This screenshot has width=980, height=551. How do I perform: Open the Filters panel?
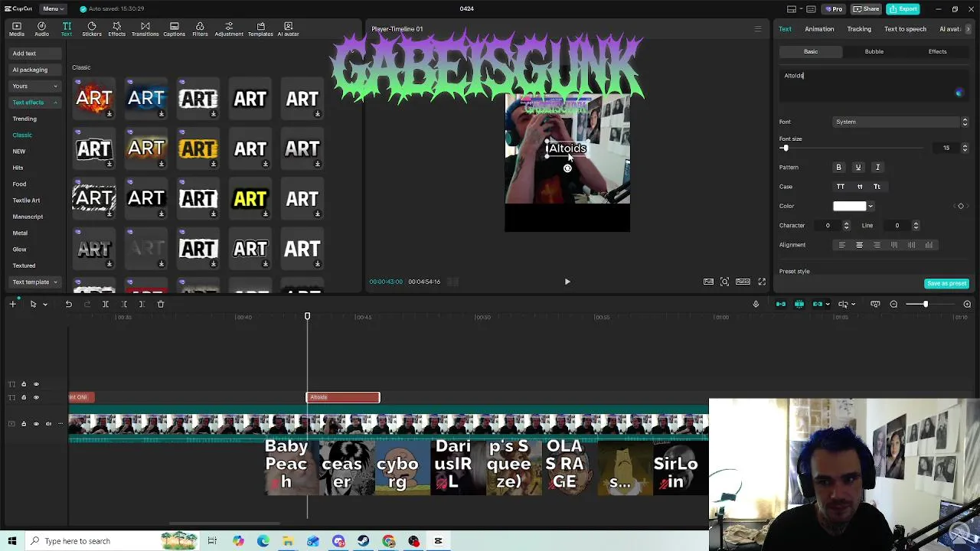200,29
